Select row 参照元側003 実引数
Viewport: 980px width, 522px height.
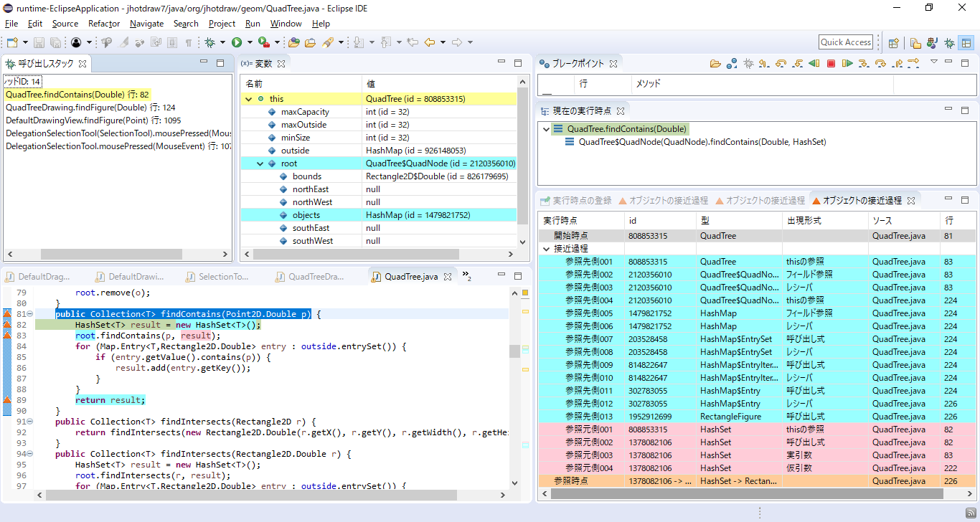(x=757, y=455)
